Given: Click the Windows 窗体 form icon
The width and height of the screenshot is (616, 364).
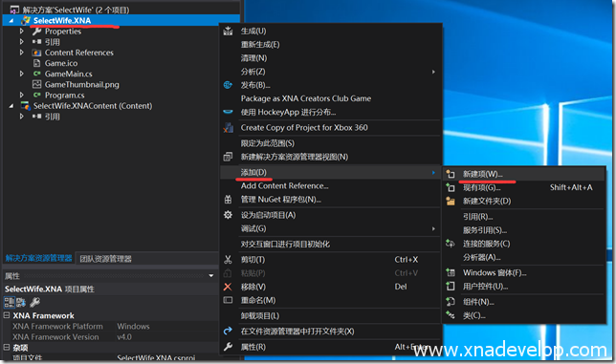Looking at the screenshot, I should (451, 272).
